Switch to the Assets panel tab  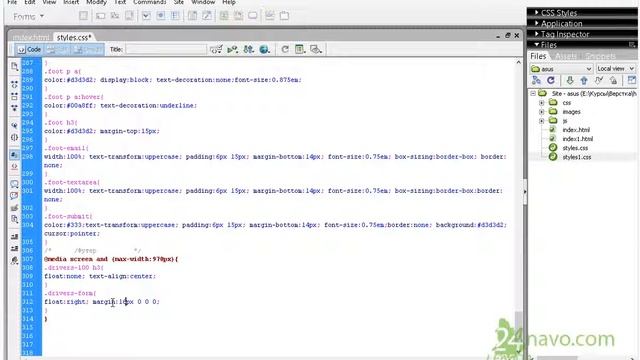pos(566,56)
